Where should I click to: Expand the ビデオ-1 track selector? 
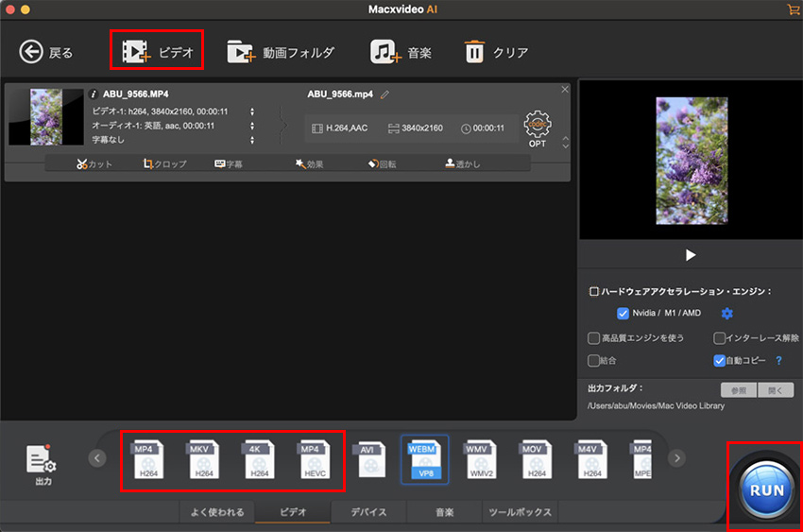(x=252, y=111)
